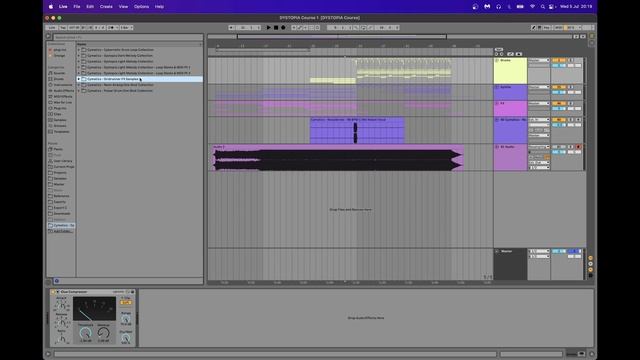Open the Clips browser category
Image resolution: width=640 pixels, height=360 pixels.
click(55, 114)
